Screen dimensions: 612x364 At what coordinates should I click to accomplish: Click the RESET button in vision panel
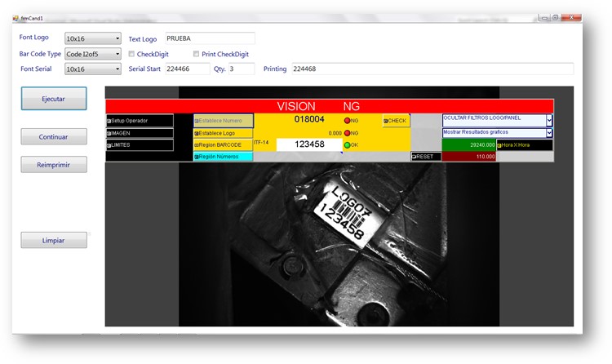(426, 156)
